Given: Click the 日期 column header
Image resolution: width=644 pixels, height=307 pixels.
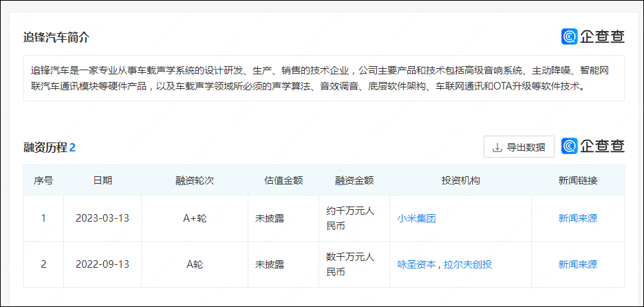Looking at the screenshot, I should click(x=103, y=180).
